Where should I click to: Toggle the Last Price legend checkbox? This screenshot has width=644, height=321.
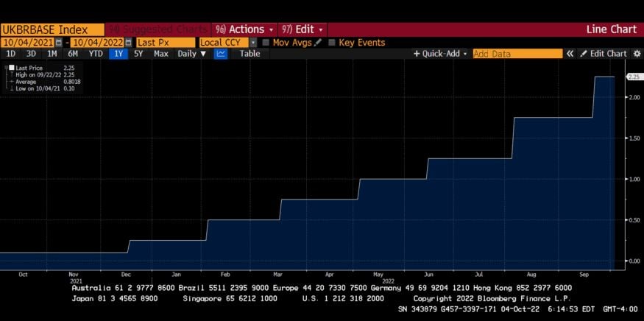tap(12, 68)
